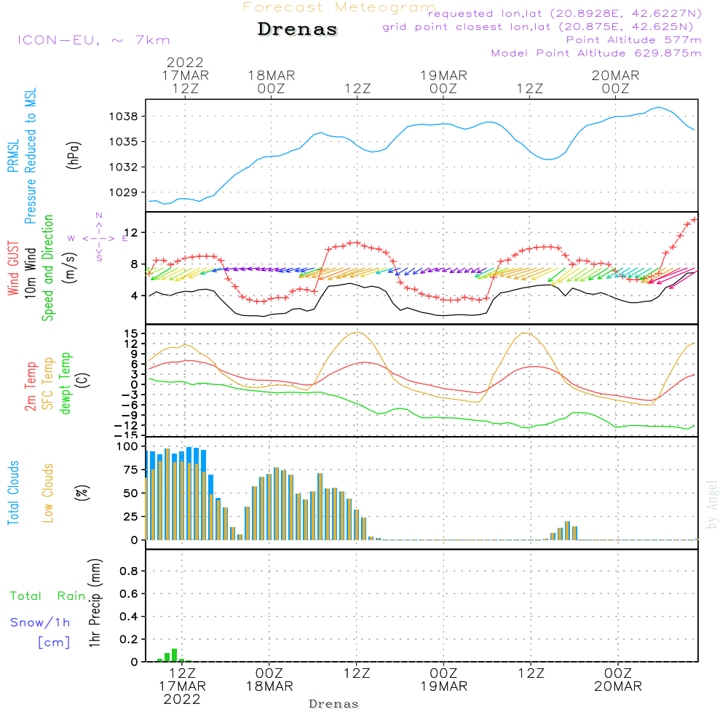Select cloud axis value '75'
This screenshot has height=728, width=728.
click(x=131, y=470)
